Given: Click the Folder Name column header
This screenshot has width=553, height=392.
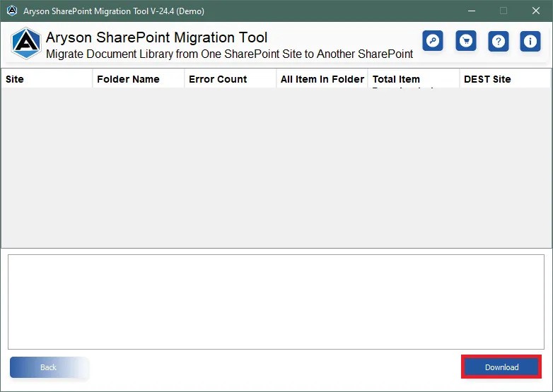Looking at the screenshot, I should point(138,79).
